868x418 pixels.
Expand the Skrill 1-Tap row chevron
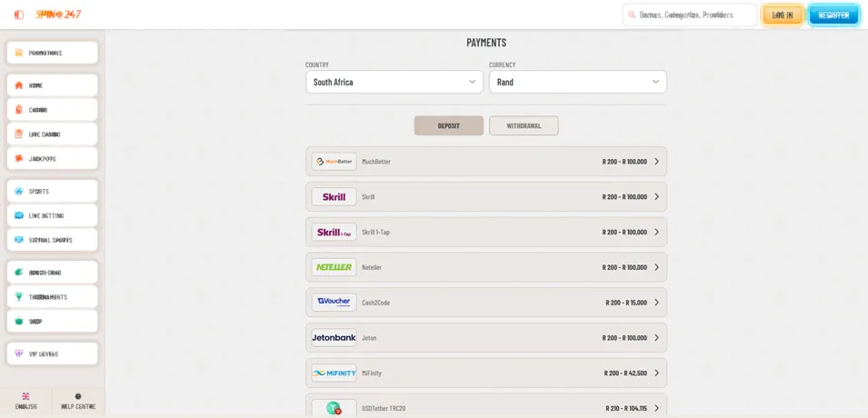pos(656,233)
